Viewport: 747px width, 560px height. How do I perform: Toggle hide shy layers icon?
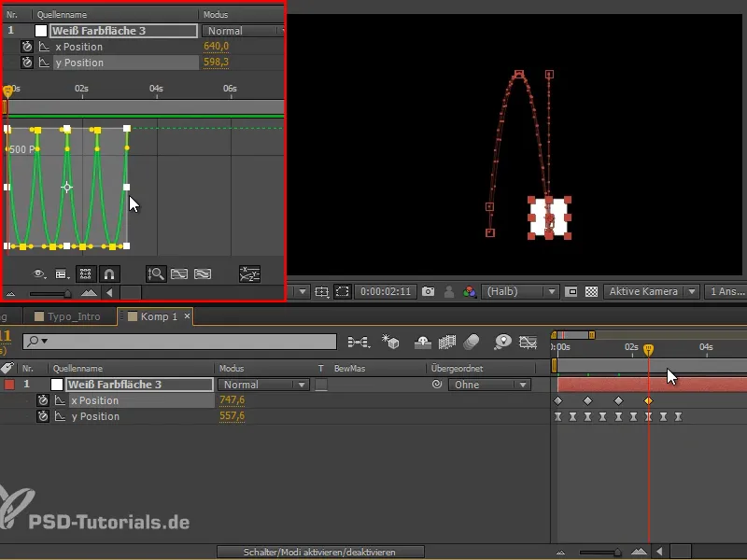tap(423, 342)
